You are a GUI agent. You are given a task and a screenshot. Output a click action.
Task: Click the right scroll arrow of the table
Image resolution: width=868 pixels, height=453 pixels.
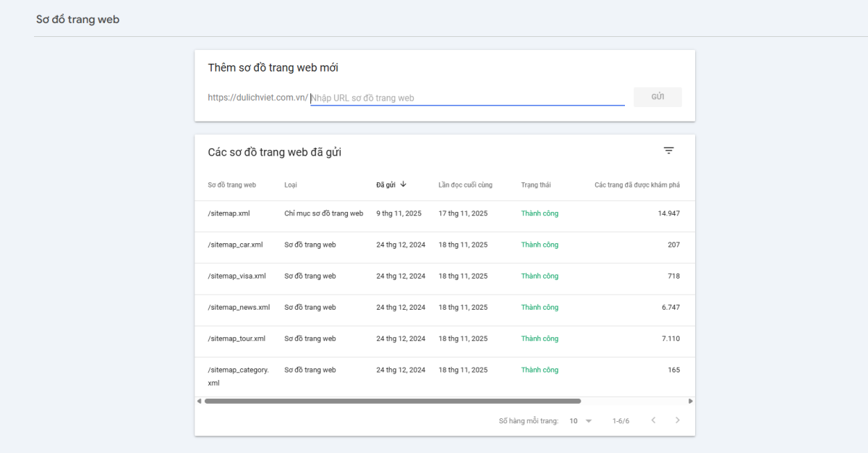pos(691,400)
